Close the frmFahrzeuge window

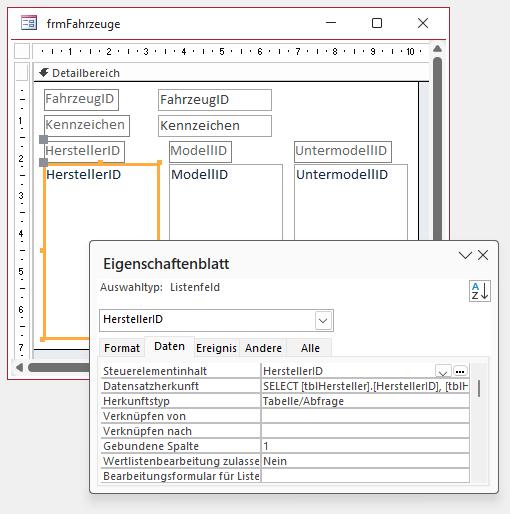pos(423,23)
